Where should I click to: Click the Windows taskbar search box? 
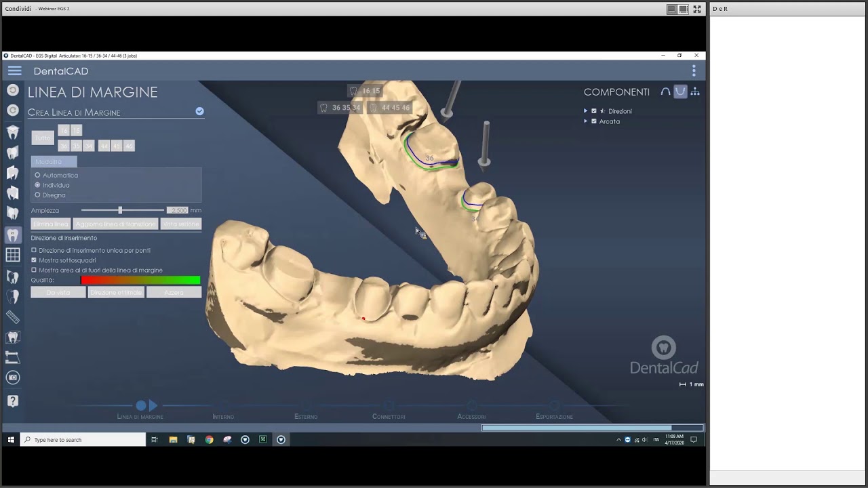83,440
